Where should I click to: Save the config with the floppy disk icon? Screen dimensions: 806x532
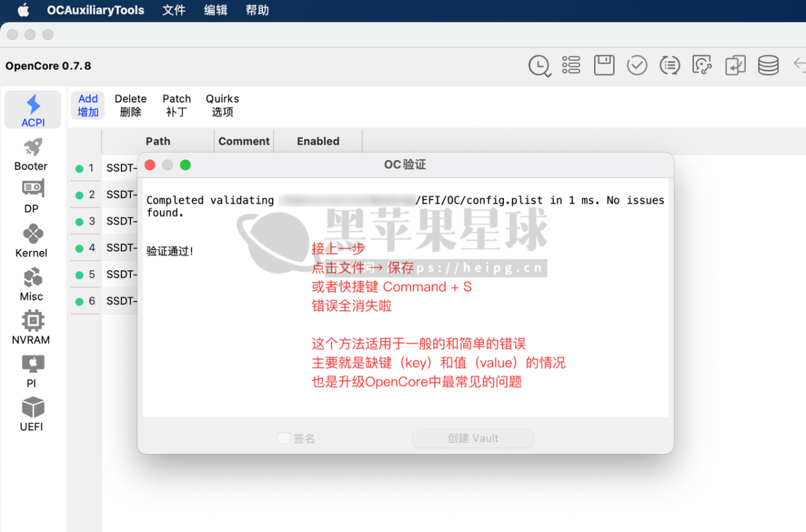[604, 65]
